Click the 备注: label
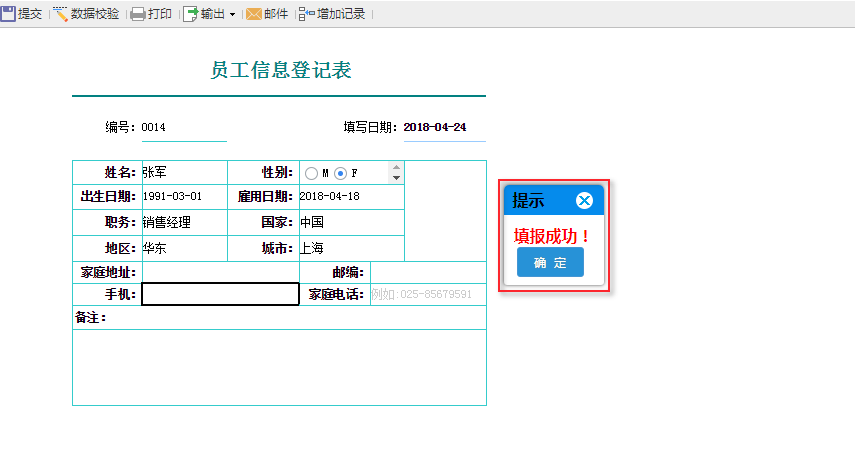Image resolution: width=855 pixels, height=476 pixels. coord(91,317)
